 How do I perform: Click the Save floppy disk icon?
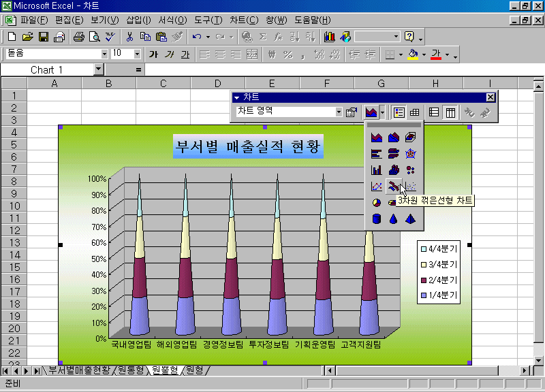point(44,37)
